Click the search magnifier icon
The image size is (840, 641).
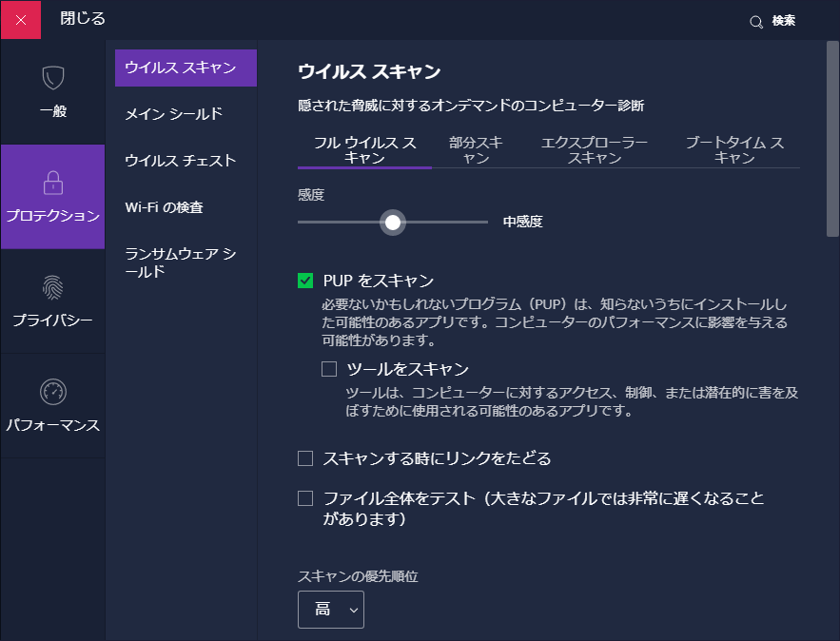tap(756, 22)
